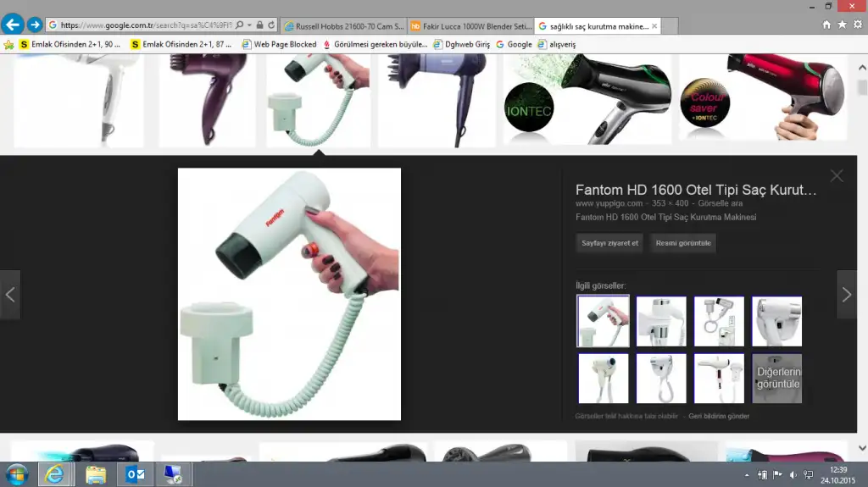This screenshot has width=868, height=487.
Task: Close the image preview panel with X
Action: [x=837, y=176]
